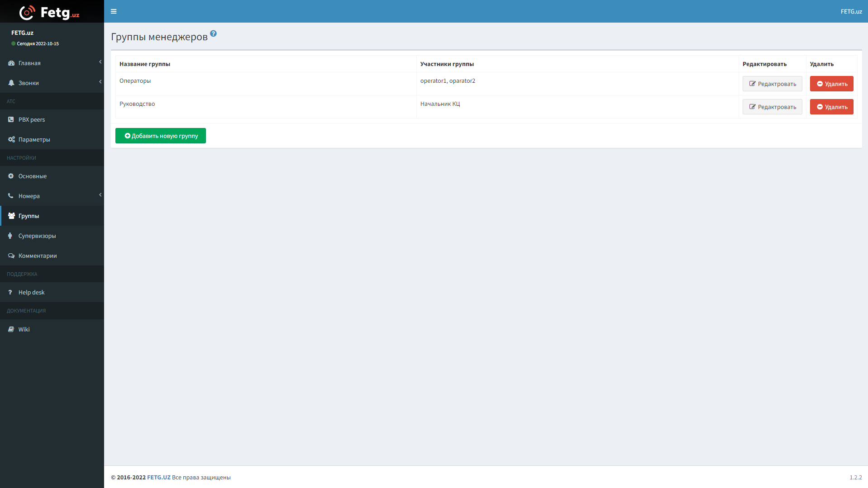This screenshot has width=868, height=488.
Task: Add a new group with the green button
Action: click(x=161, y=136)
